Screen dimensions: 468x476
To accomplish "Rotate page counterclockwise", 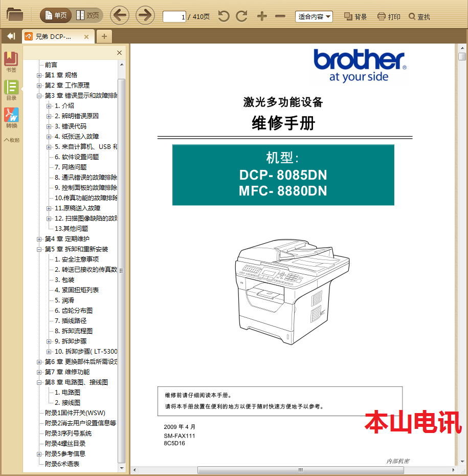I will (x=224, y=16).
